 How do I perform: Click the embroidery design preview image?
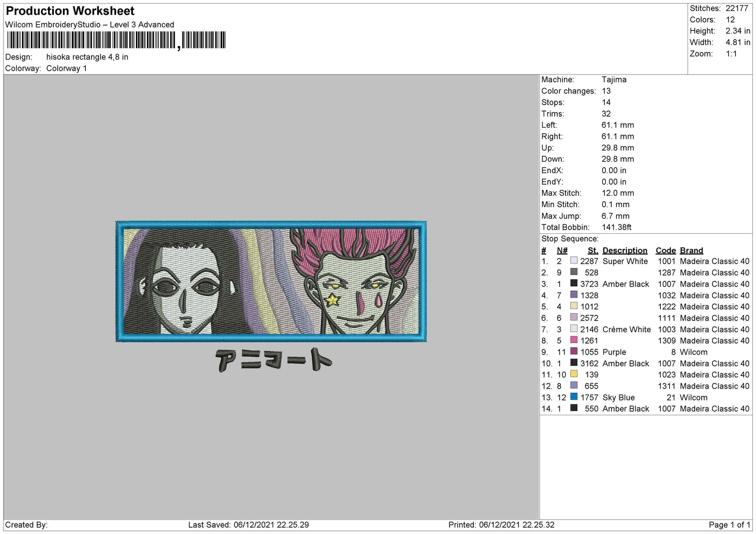271,281
